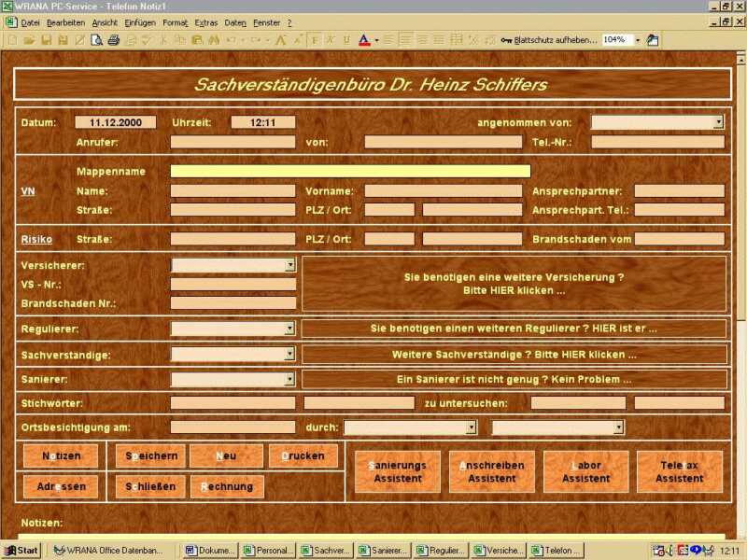Screen dimensions: 747x560
Task: Click the printer icon in toolbar
Action: click(x=113, y=40)
